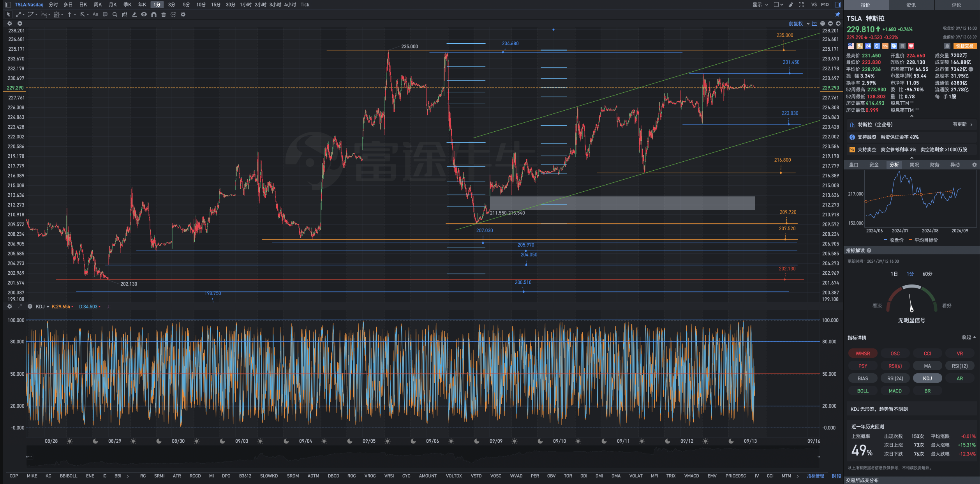The width and height of the screenshot is (980, 484).
Task: Select the MACD indicator chip
Action: 895,391
